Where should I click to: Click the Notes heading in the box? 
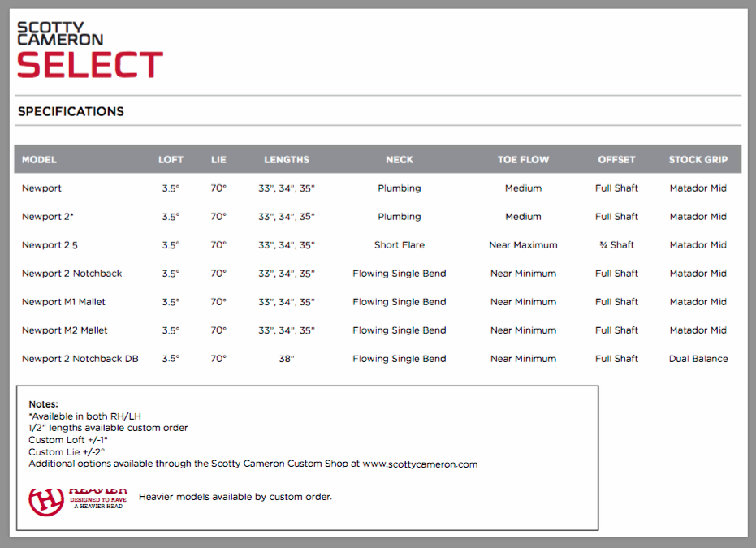pos(43,403)
